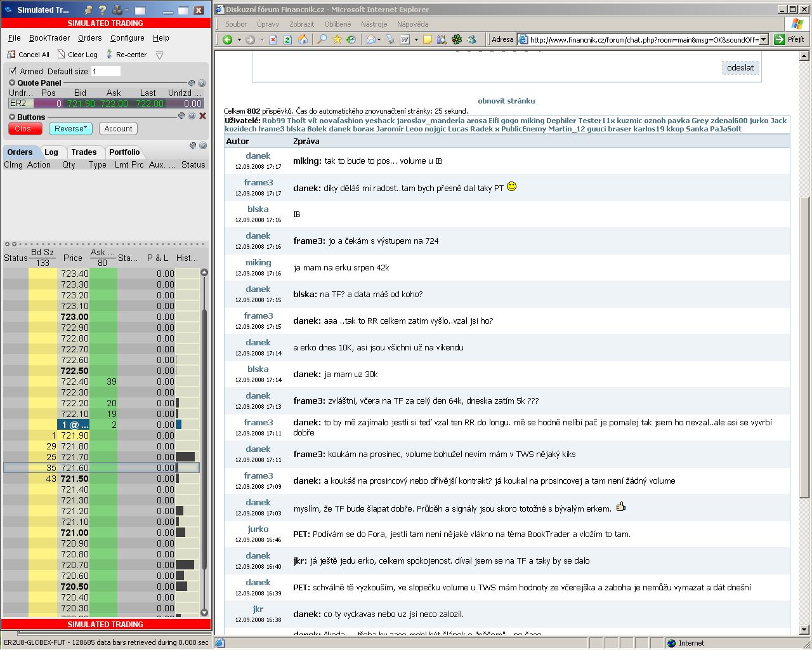Click the Přejít go button in Internet Explorer

tap(790, 39)
